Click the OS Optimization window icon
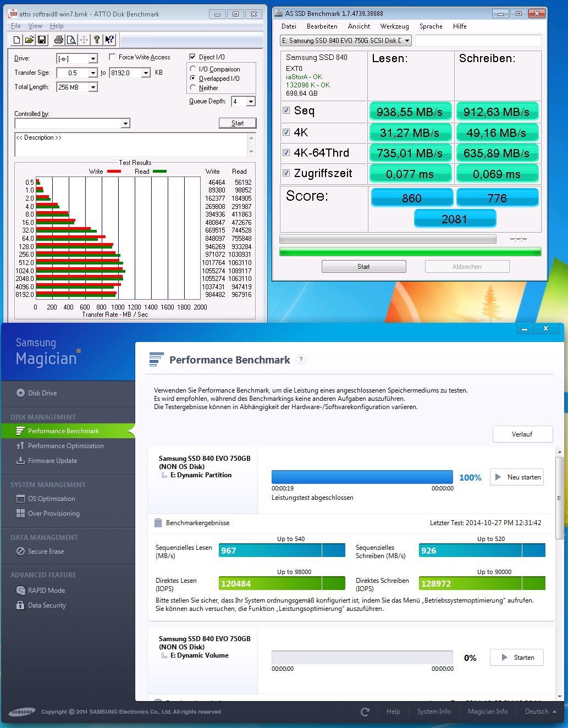This screenshot has width=568, height=728. coord(20,499)
